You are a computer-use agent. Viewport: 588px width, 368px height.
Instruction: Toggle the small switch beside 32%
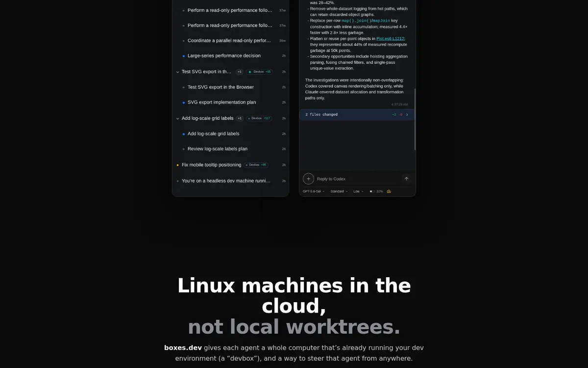coord(372,191)
